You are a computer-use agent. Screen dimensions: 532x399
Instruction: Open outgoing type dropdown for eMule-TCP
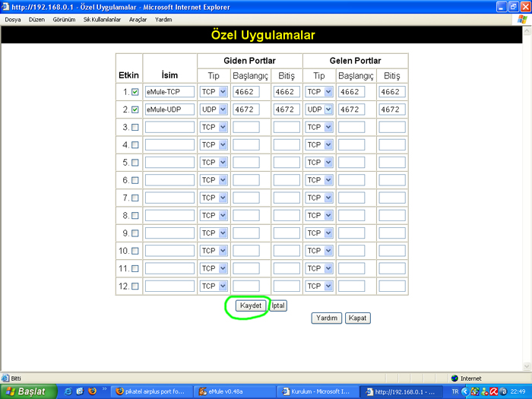point(214,92)
